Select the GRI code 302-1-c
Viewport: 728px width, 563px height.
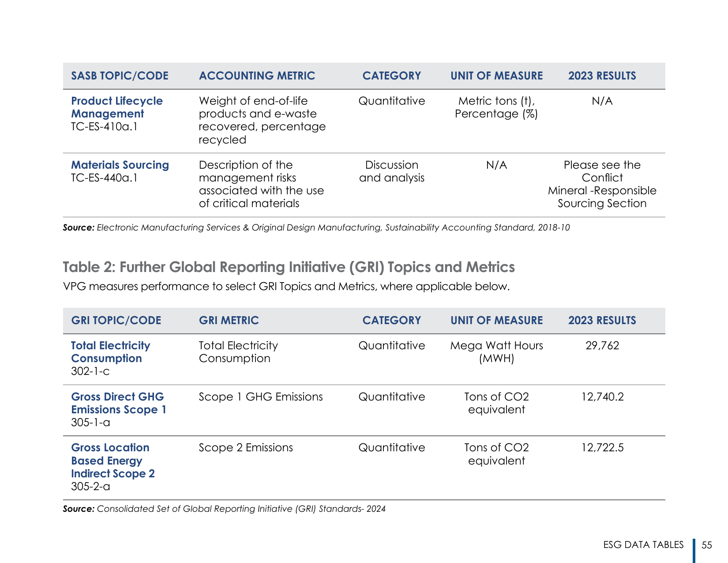[x=90, y=371]
